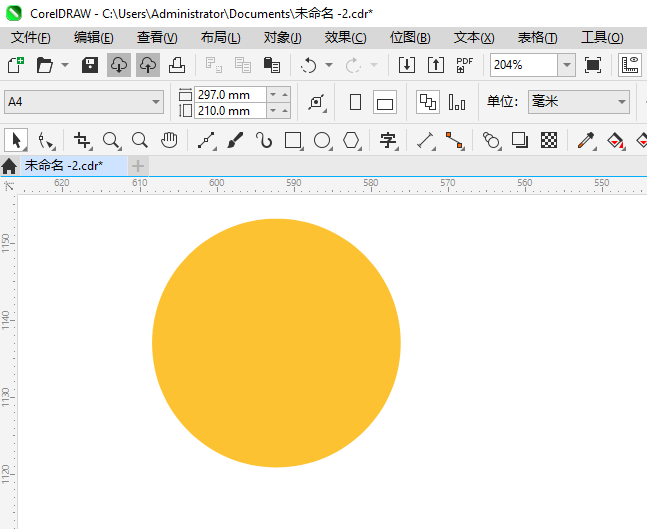Switch page to portrait orientation
647x529 pixels.
(355, 102)
